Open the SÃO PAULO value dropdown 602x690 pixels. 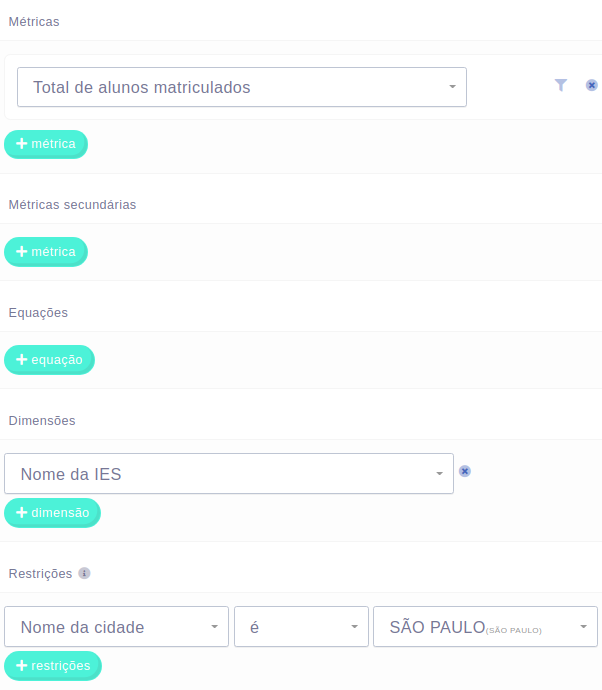(485, 627)
